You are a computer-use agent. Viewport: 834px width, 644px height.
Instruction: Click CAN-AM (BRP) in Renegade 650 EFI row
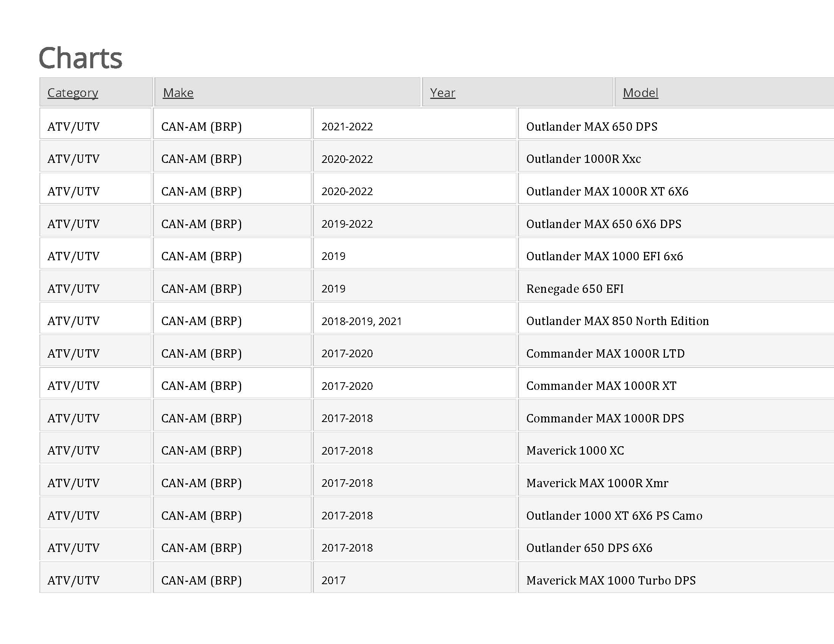(x=232, y=285)
